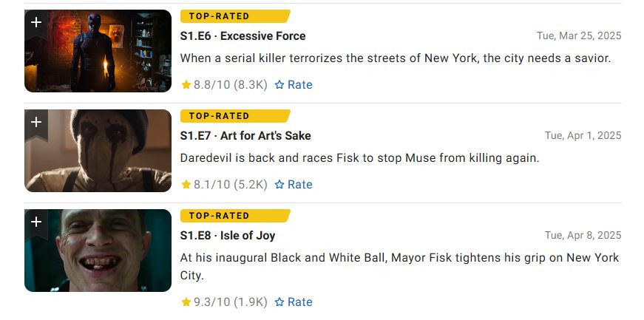This screenshot has width=644, height=320.
Task: Open the masked Muse thumbnail image
Action: 98,151
